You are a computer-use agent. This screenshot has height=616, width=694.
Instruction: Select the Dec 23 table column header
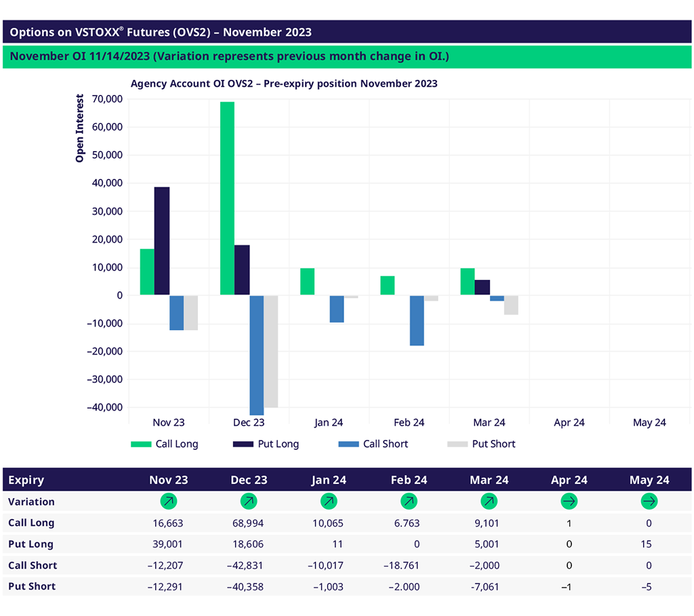coord(249,480)
